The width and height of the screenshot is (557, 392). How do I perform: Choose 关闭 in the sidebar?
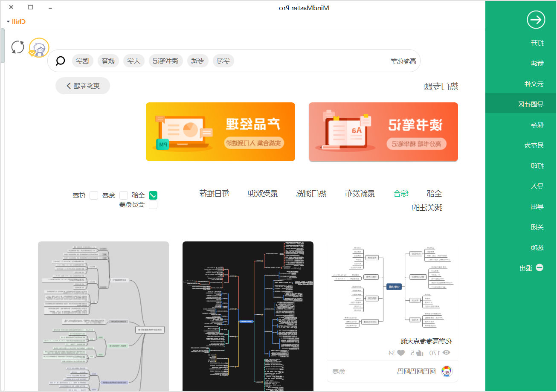[x=537, y=227]
